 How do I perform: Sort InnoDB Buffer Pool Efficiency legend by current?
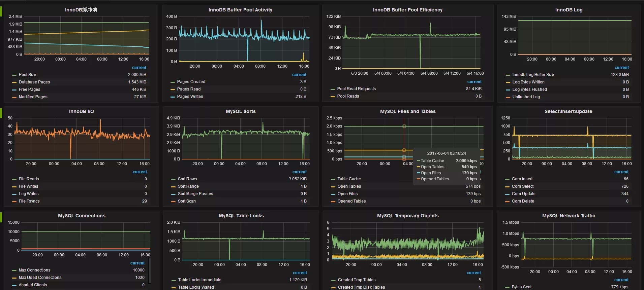(x=474, y=82)
